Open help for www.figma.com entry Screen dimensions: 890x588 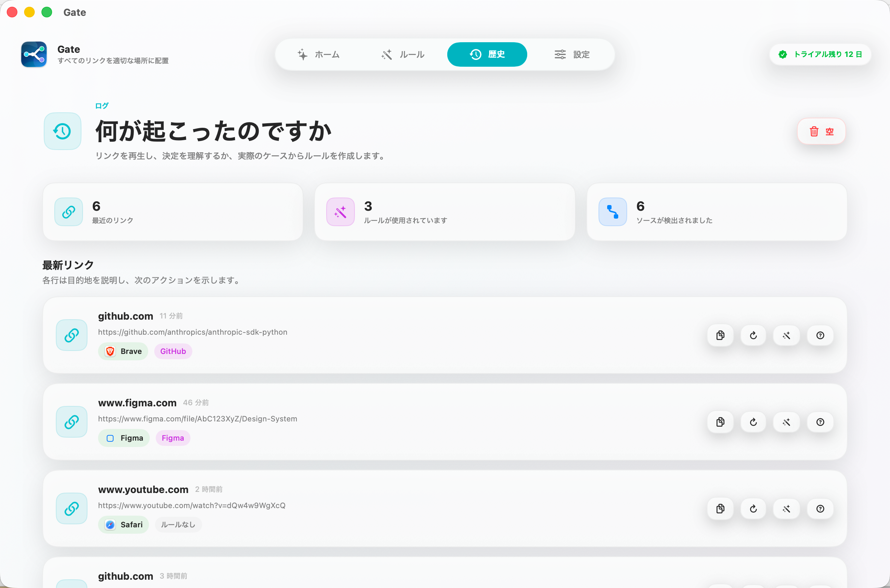[820, 422]
